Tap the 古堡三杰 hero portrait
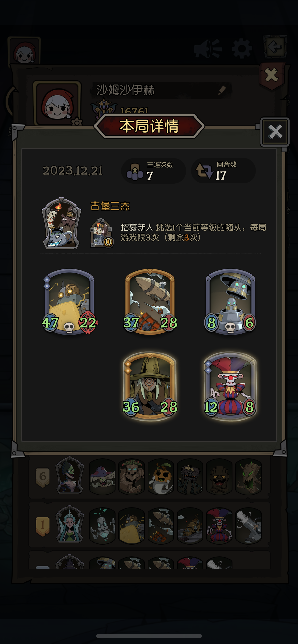The height and width of the screenshot is (644, 298). point(61,223)
